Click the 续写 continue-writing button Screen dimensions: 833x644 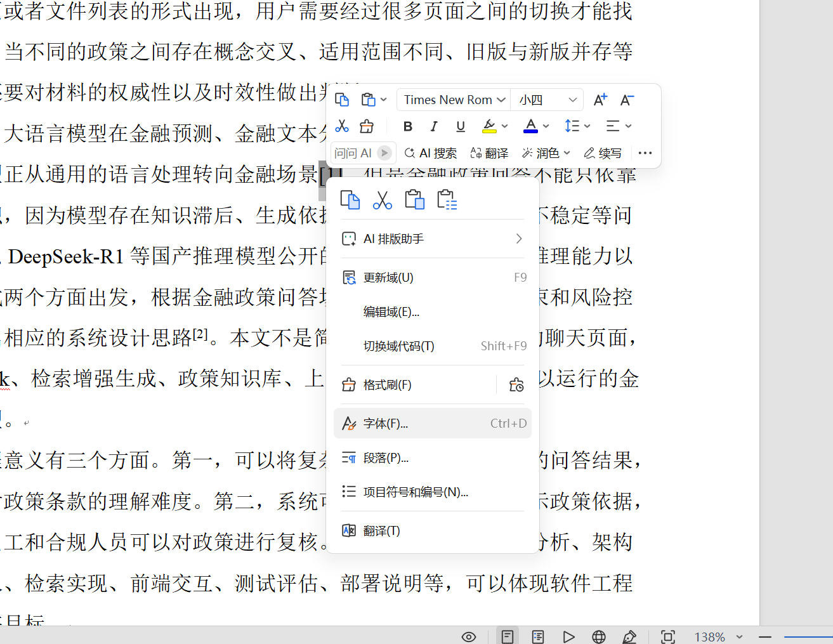[603, 153]
